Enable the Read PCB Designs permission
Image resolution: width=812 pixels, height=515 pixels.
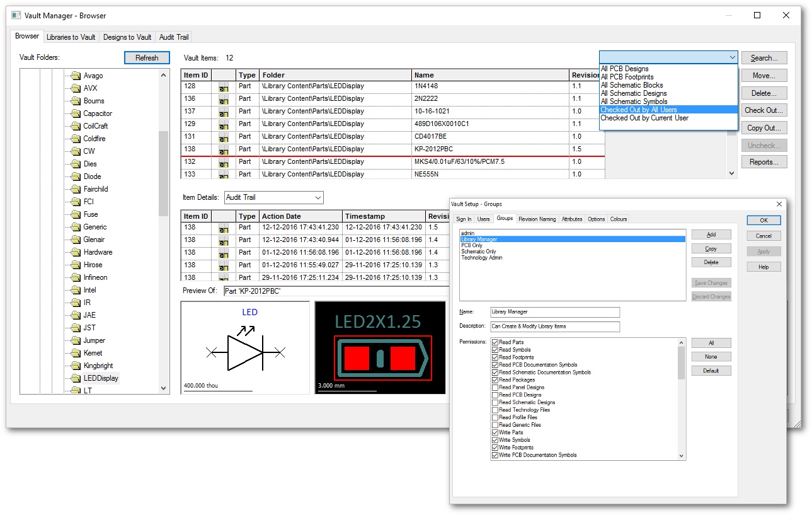[495, 395]
